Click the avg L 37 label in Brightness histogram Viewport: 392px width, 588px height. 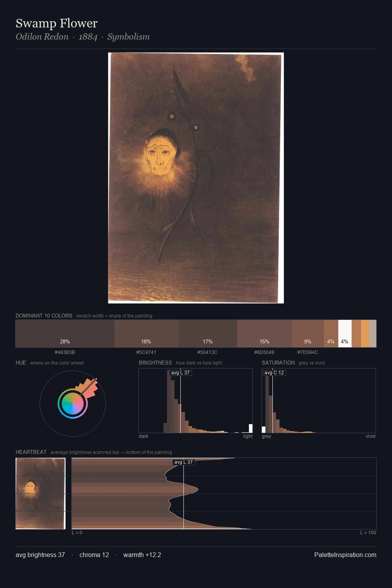[181, 373]
